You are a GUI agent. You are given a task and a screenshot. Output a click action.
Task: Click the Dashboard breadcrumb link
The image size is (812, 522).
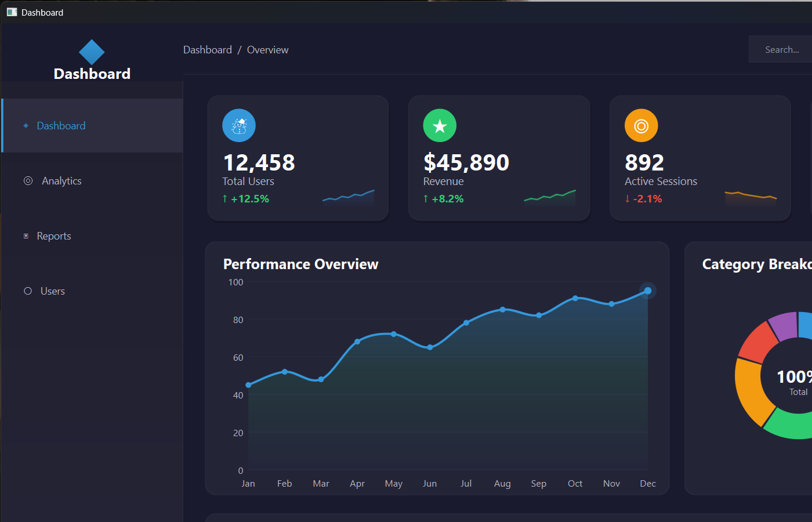point(207,49)
